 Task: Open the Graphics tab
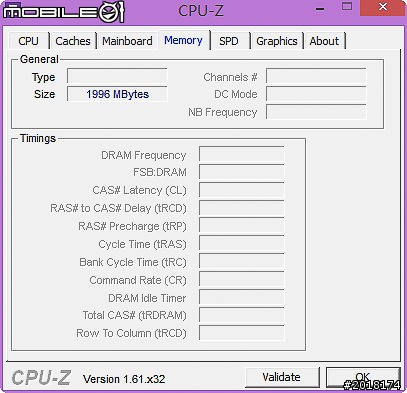coord(277,41)
